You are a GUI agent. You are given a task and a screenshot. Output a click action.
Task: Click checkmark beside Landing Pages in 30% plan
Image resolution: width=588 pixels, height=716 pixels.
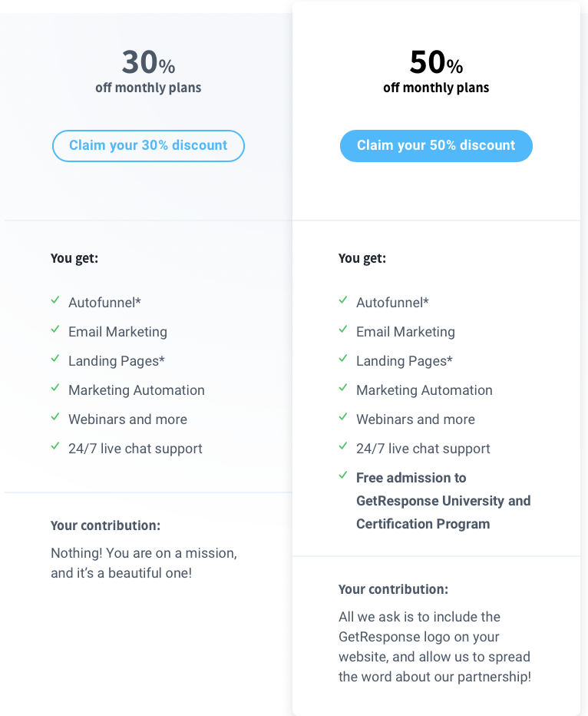click(x=55, y=359)
